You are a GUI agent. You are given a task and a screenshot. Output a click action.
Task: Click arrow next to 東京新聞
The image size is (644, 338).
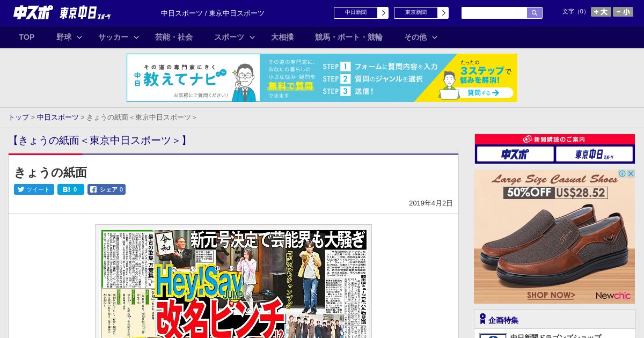pyautogui.click(x=443, y=13)
